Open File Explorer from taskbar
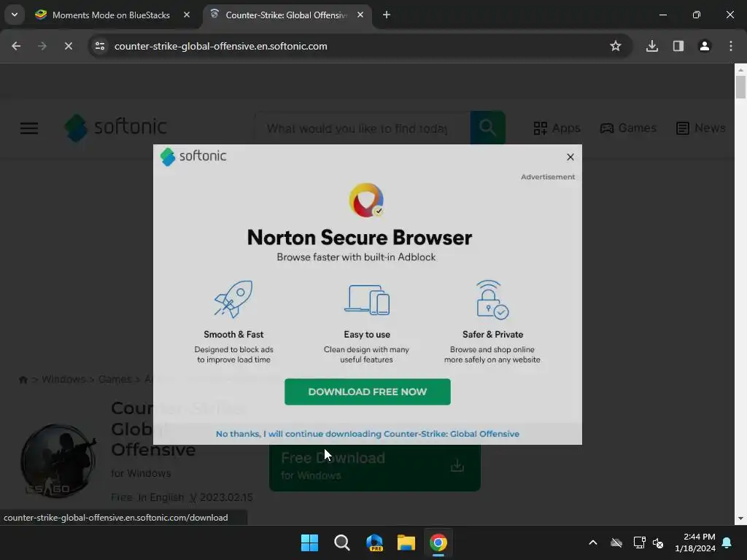This screenshot has height=560, width=747. tap(406, 542)
